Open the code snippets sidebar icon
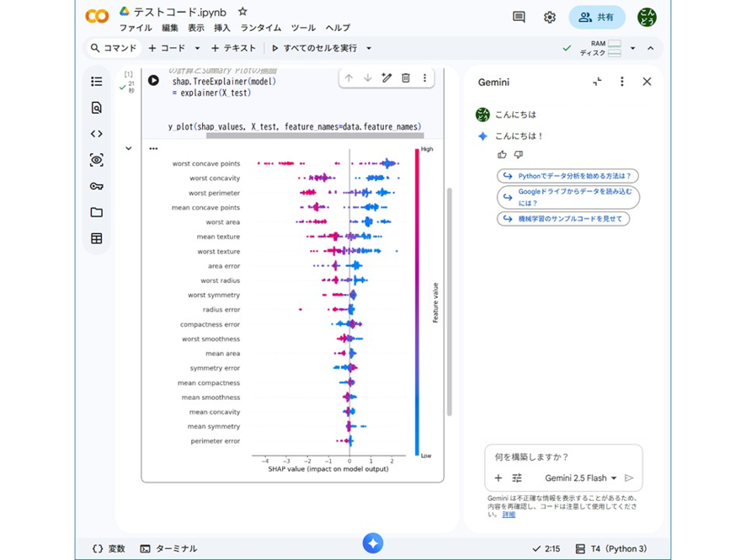Screen dimensions: 746x560 (x=97, y=134)
